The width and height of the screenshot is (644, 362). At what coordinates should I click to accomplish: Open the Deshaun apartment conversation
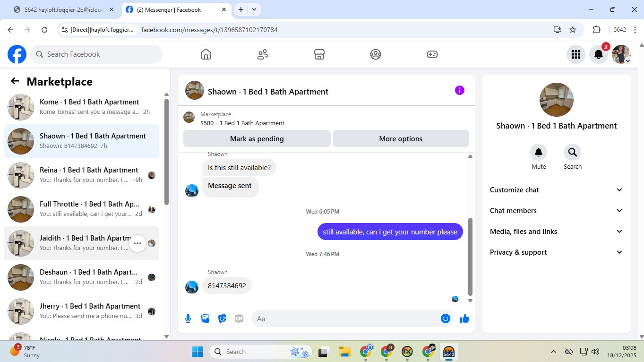tap(81, 277)
